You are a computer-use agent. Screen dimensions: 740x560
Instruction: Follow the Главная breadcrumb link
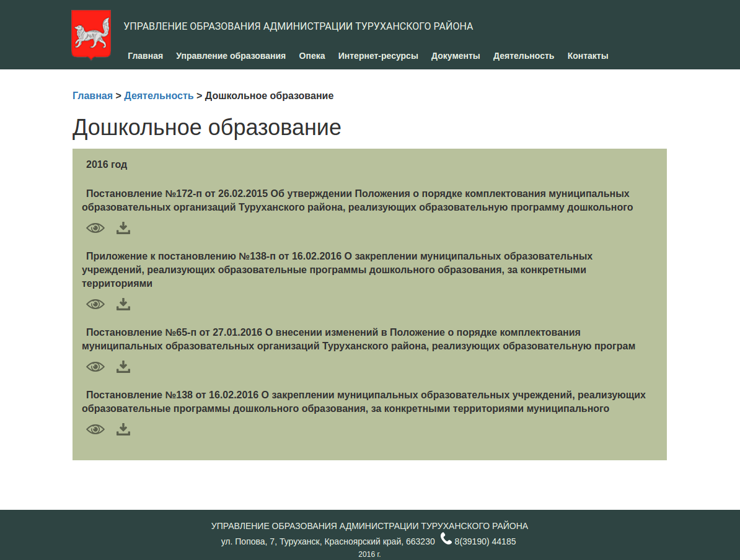92,96
